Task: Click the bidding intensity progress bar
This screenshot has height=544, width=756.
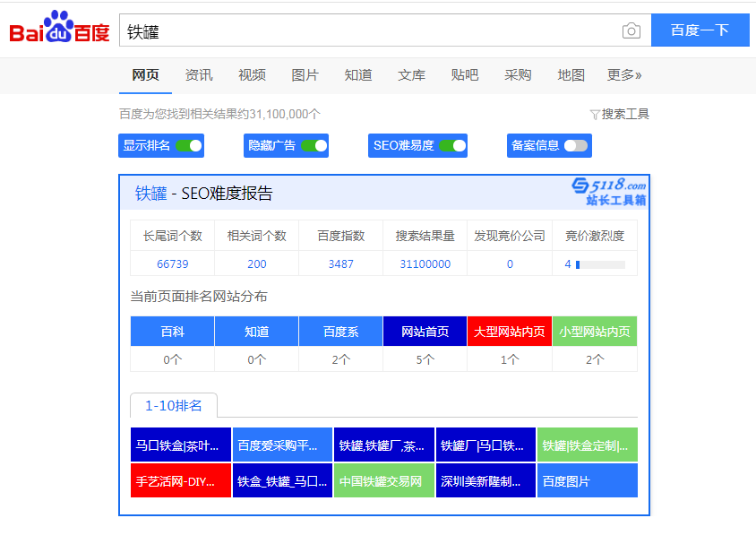Action: [x=600, y=264]
